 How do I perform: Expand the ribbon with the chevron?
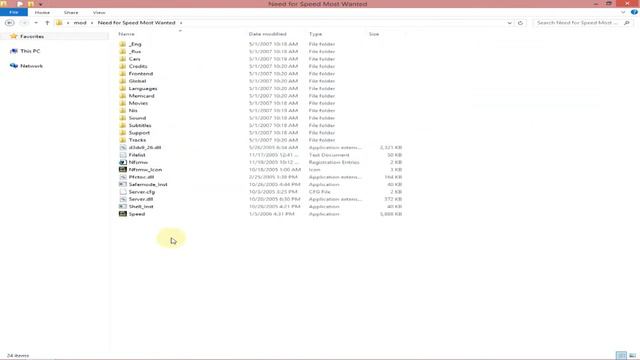point(623,12)
